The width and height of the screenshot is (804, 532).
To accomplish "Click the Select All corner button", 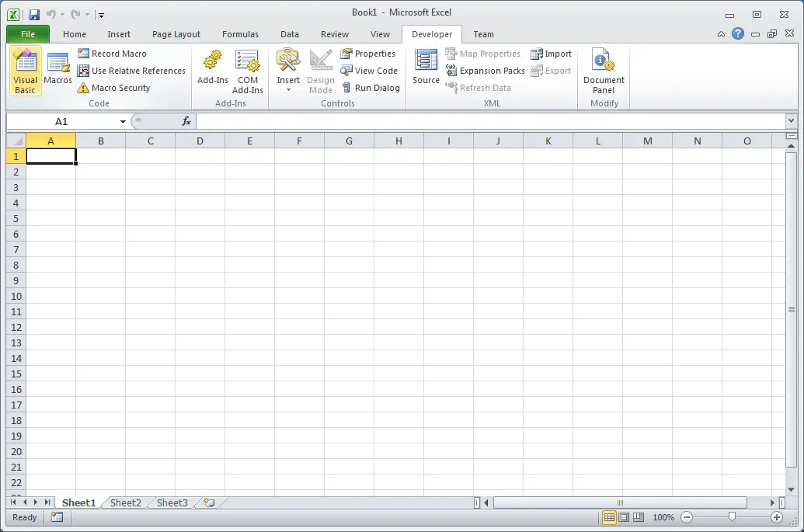I will [x=16, y=141].
